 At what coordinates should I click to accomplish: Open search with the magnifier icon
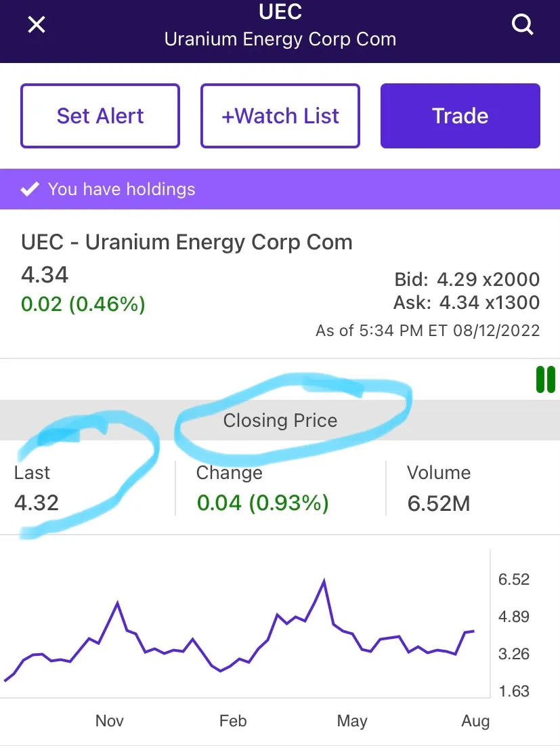coord(523,24)
